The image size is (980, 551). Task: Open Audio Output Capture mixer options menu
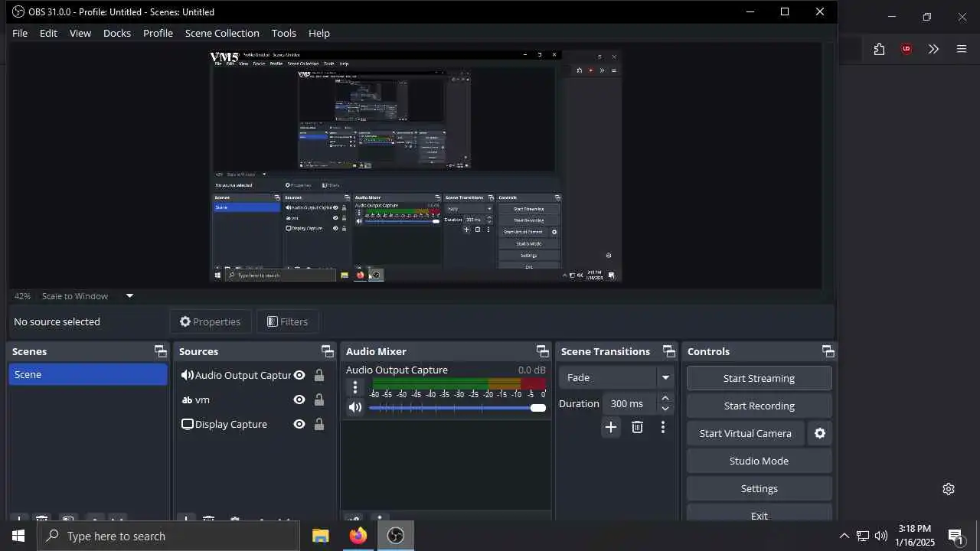tap(354, 388)
